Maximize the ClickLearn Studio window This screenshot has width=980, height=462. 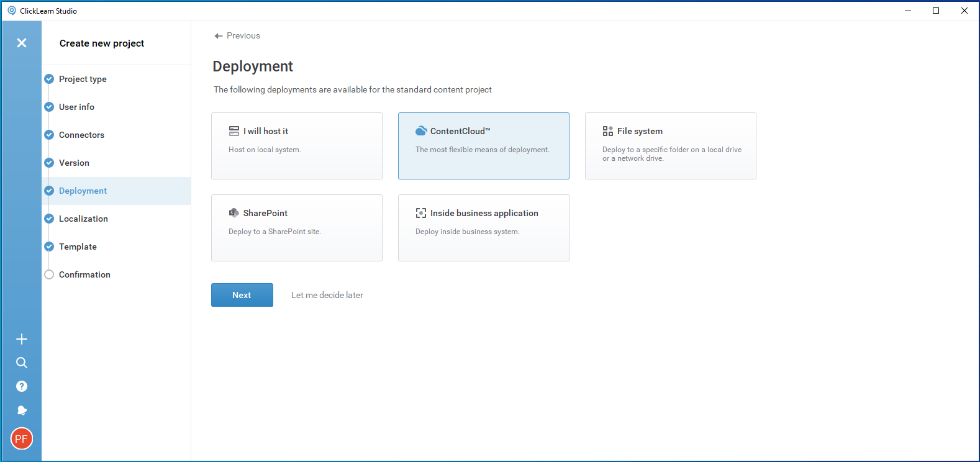[x=936, y=11]
